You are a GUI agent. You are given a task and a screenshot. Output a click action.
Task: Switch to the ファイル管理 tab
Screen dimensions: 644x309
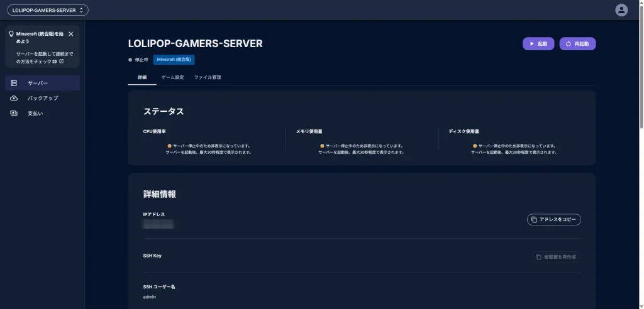[208, 77]
